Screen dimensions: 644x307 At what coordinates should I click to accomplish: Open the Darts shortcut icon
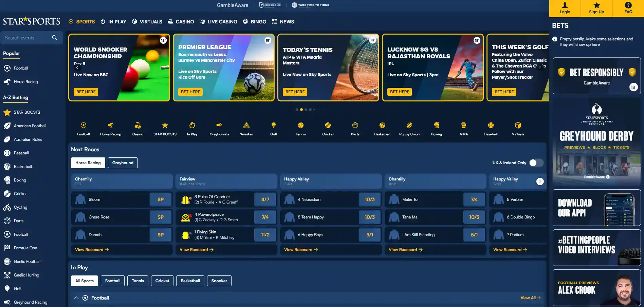(355, 126)
